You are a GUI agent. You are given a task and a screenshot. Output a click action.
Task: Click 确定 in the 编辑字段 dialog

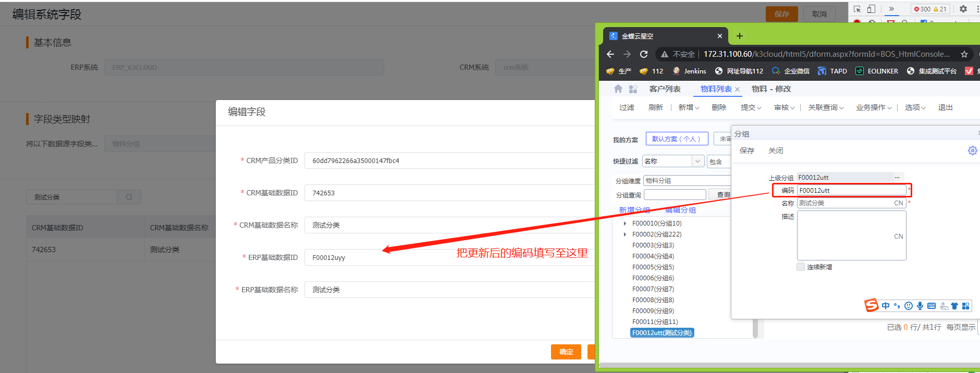566,352
